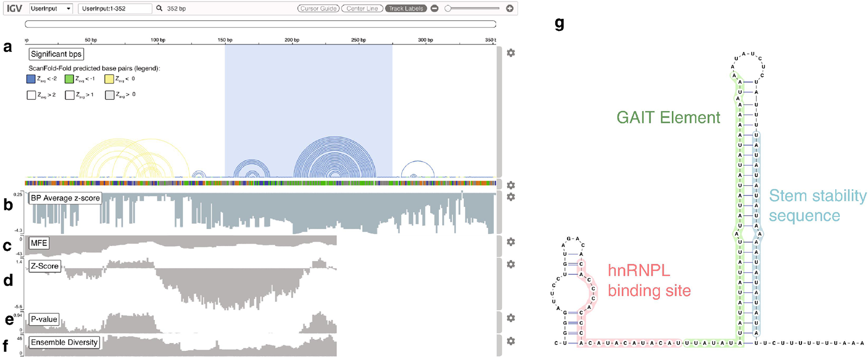Image resolution: width=868 pixels, height=357 pixels.
Task: Open gear settings for P-value track
Action: (x=511, y=318)
